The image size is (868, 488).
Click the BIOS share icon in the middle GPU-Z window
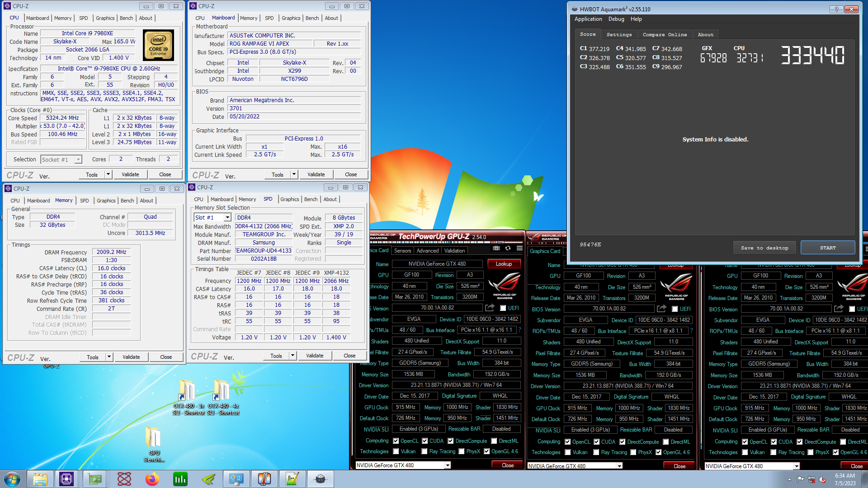[x=661, y=309]
